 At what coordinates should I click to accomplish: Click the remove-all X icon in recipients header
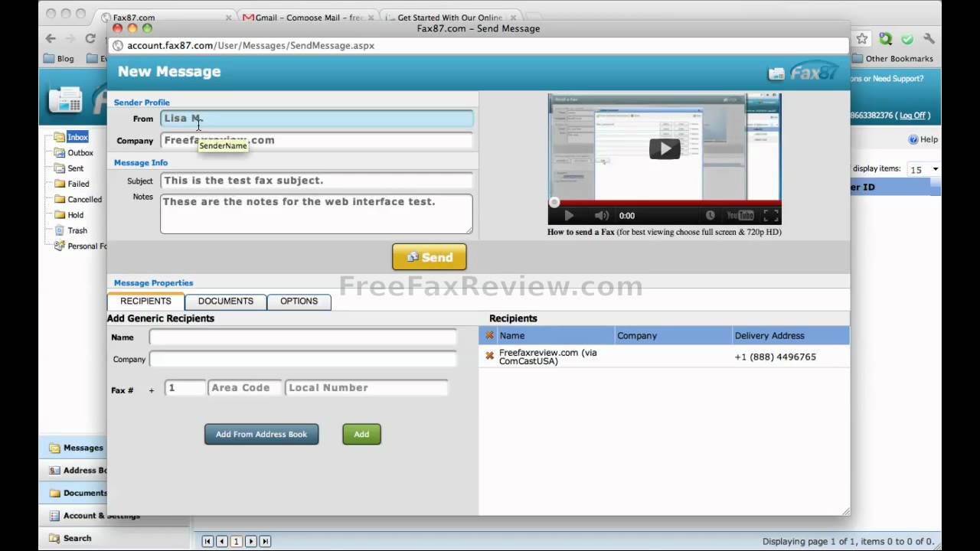[489, 335]
